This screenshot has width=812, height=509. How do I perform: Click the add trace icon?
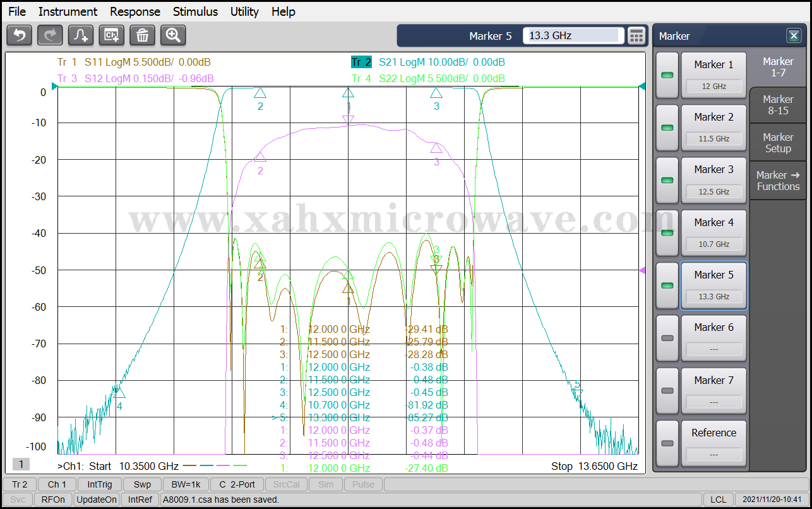81,35
